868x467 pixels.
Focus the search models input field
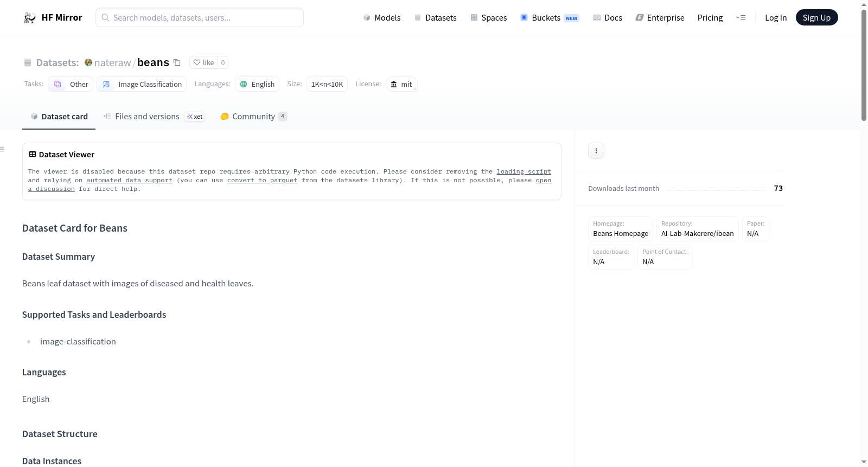coord(200,17)
